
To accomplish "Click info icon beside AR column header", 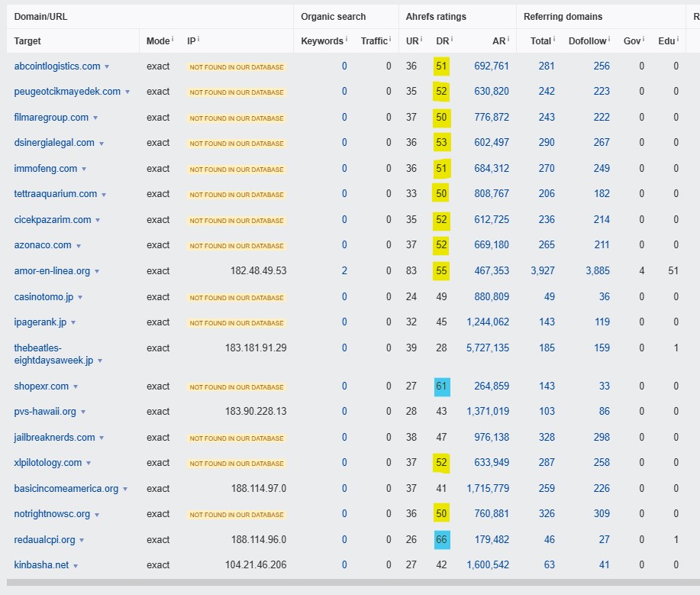I will pos(508,39).
